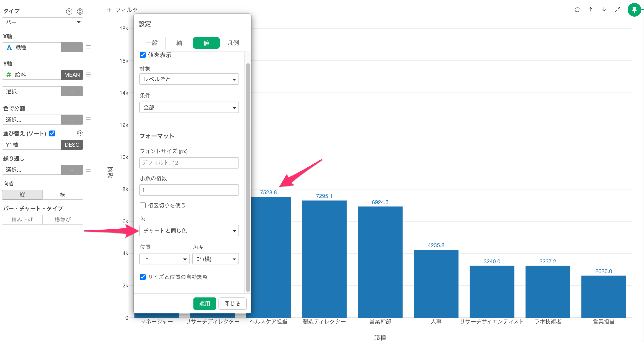Open the X軸 職種 column selector
The height and width of the screenshot is (343, 644).
point(31,47)
